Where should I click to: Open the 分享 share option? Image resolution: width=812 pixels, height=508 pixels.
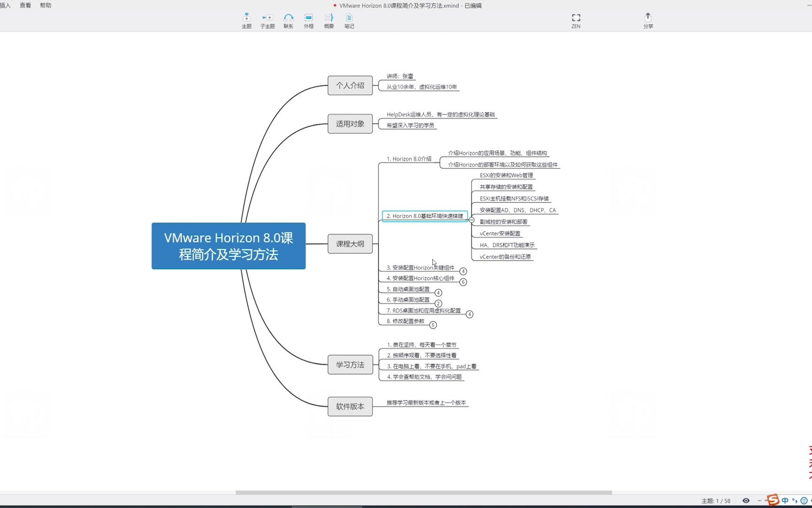648,21
